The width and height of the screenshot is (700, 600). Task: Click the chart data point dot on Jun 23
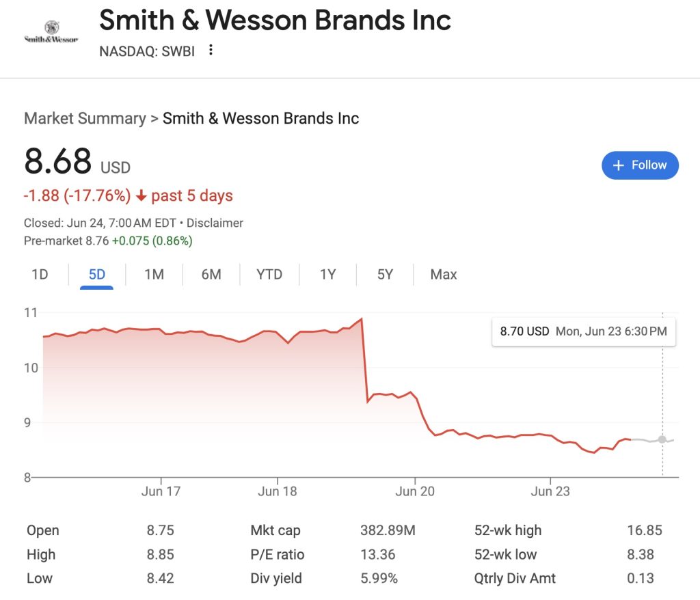pos(662,441)
